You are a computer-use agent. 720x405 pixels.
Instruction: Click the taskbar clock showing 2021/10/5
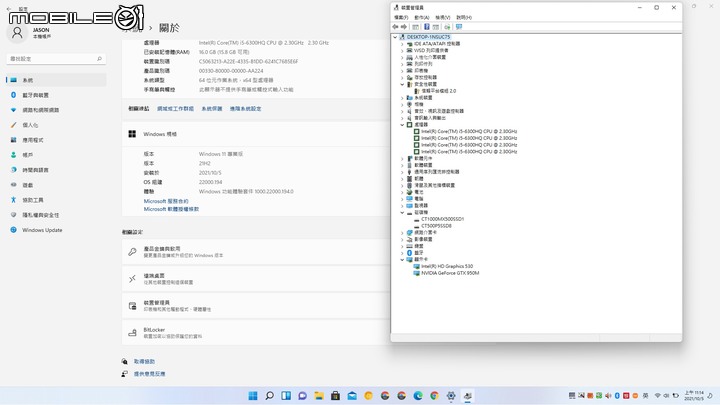click(694, 396)
